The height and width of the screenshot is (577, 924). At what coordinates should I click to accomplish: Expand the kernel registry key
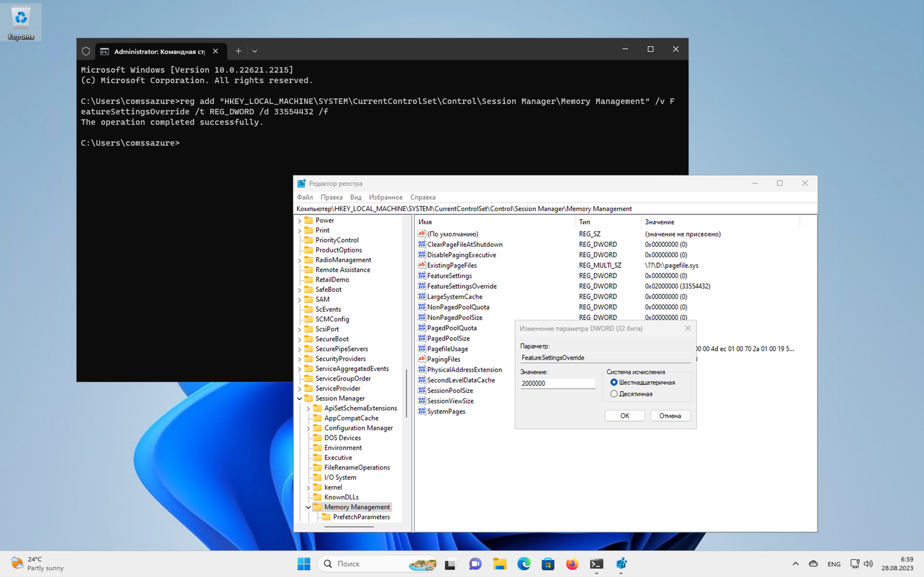(x=309, y=487)
